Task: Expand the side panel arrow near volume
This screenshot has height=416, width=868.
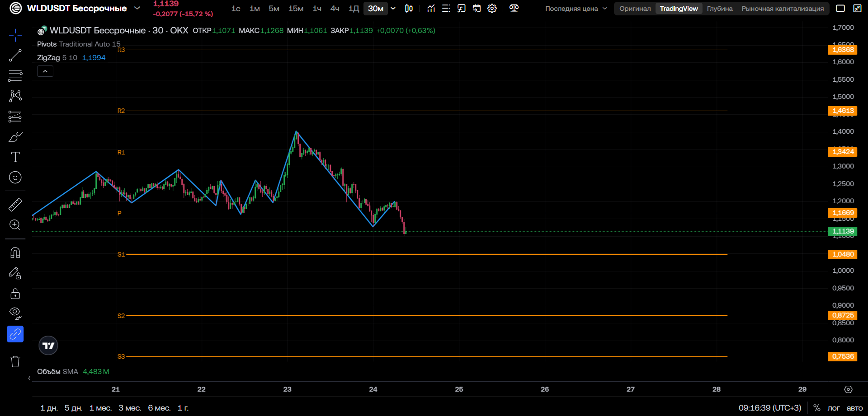Action: pyautogui.click(x=29, y=379)
